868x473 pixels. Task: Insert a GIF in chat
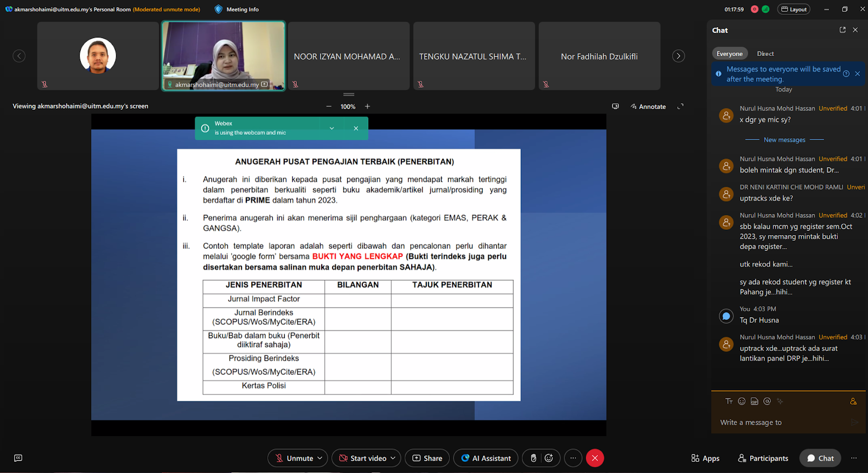(755, 401)
